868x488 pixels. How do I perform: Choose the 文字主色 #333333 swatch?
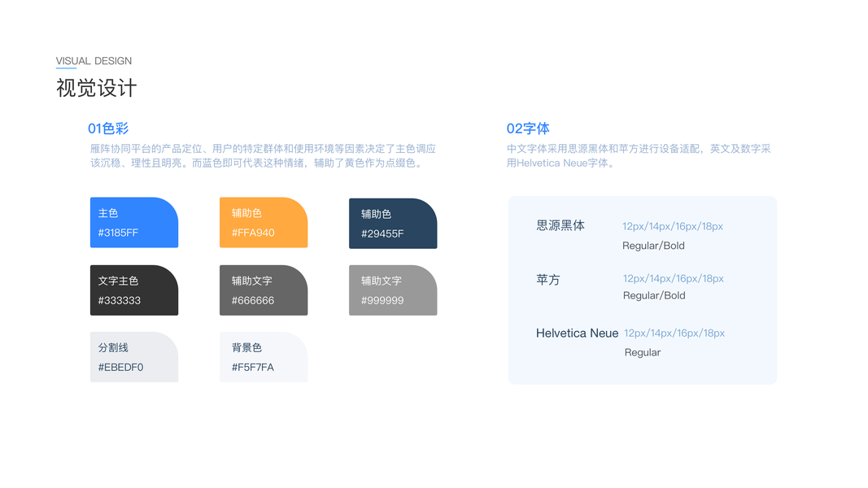[x=134, y=290]
